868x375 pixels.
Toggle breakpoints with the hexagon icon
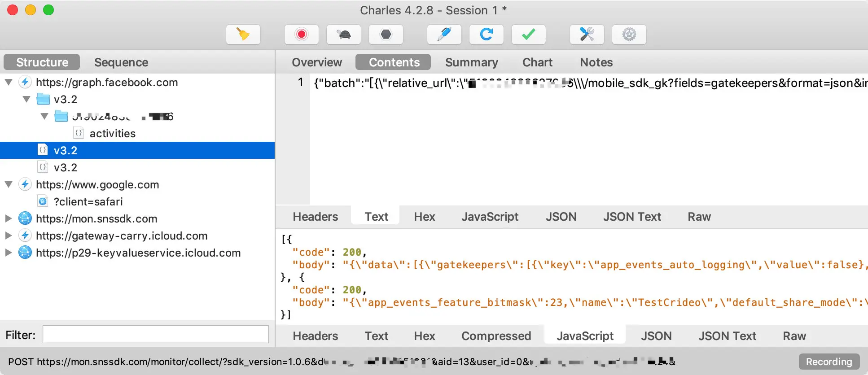[386, 35]
